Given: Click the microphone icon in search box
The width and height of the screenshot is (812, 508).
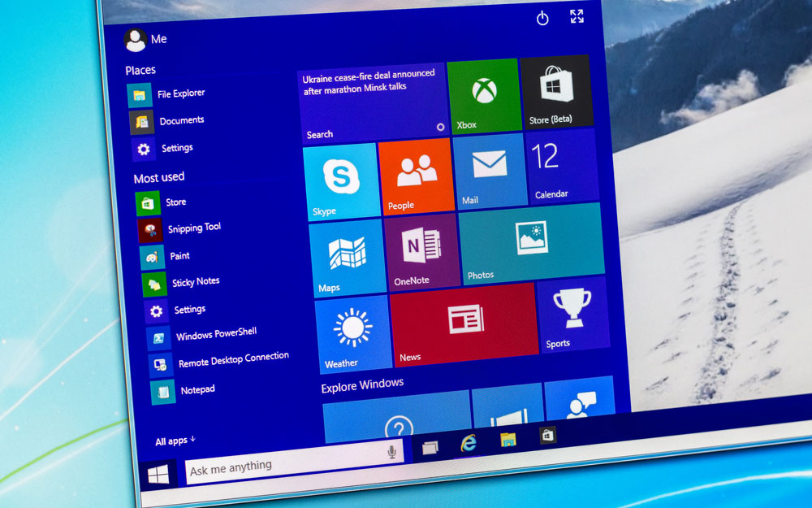Looking at the screenshot, I should (392, 452).
